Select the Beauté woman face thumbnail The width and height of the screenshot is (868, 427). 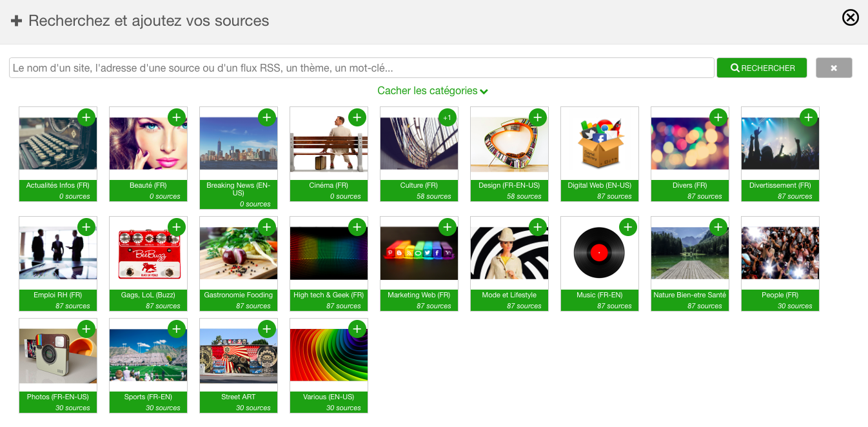click(x=148, y=143)
